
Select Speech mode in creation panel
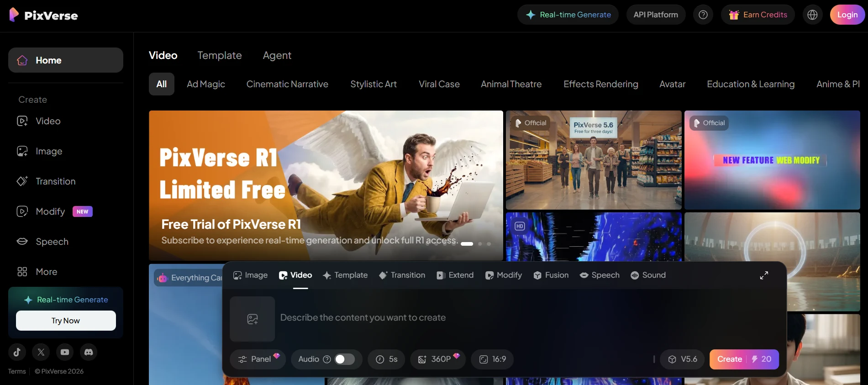click(600, 275)
